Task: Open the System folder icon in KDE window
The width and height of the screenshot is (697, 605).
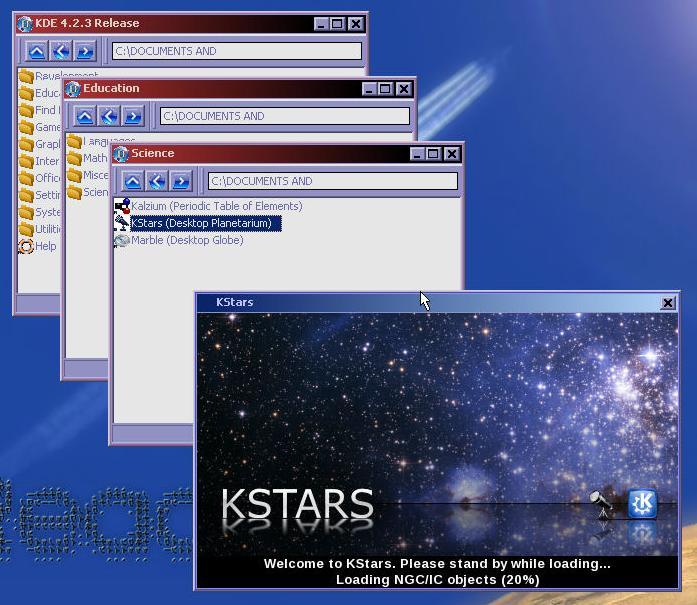Action: (26, 212)
